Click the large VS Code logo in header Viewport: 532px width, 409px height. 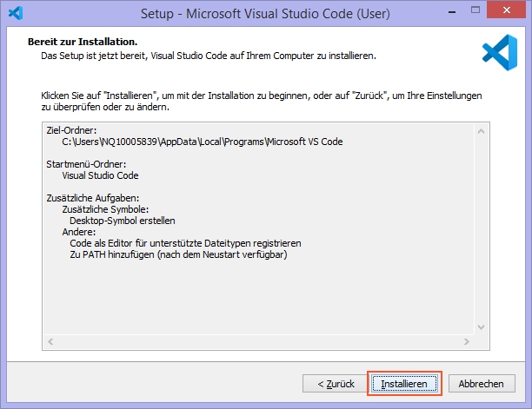coord(500,52)
